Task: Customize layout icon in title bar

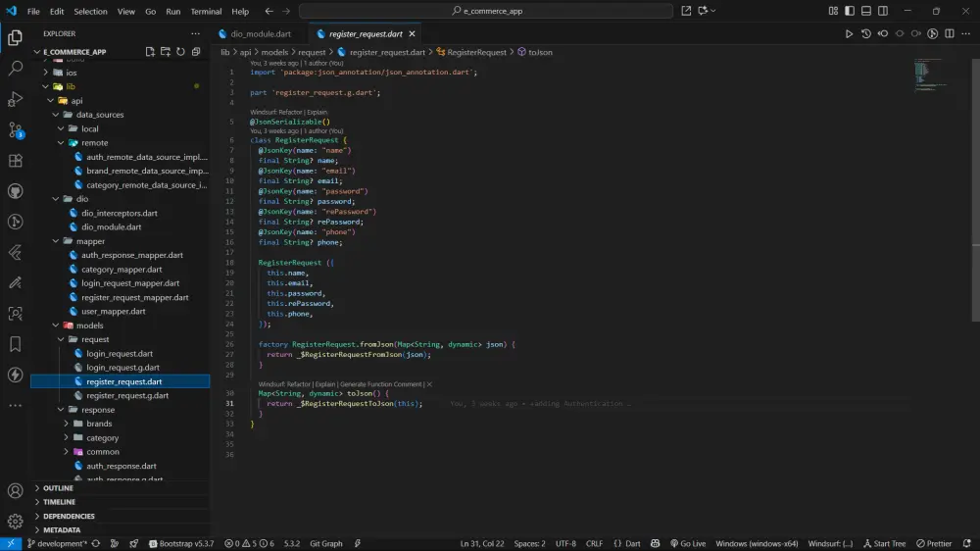Action: tap(833, 11)
